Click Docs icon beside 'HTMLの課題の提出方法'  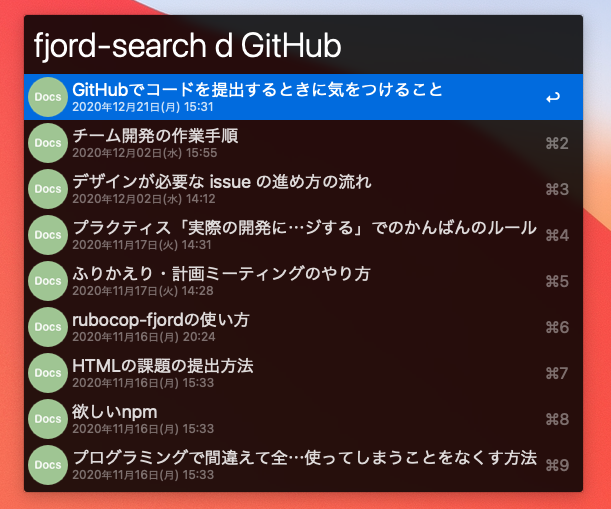point(48,373)
